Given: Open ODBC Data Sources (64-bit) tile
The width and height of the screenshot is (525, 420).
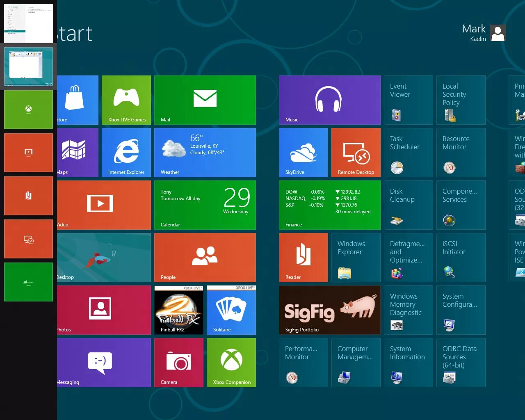Looking at the screenshot, I should pos(461,363).
